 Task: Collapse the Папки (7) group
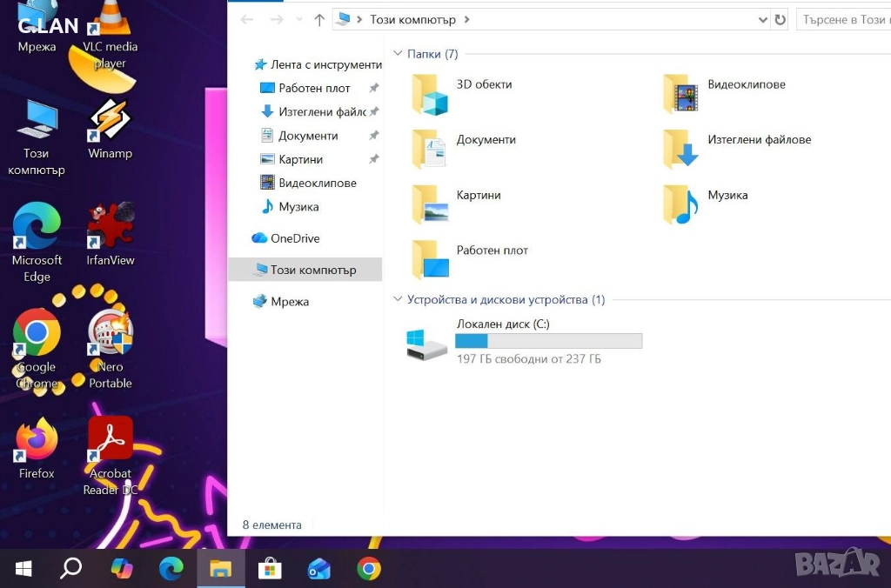tap(399, 54)
